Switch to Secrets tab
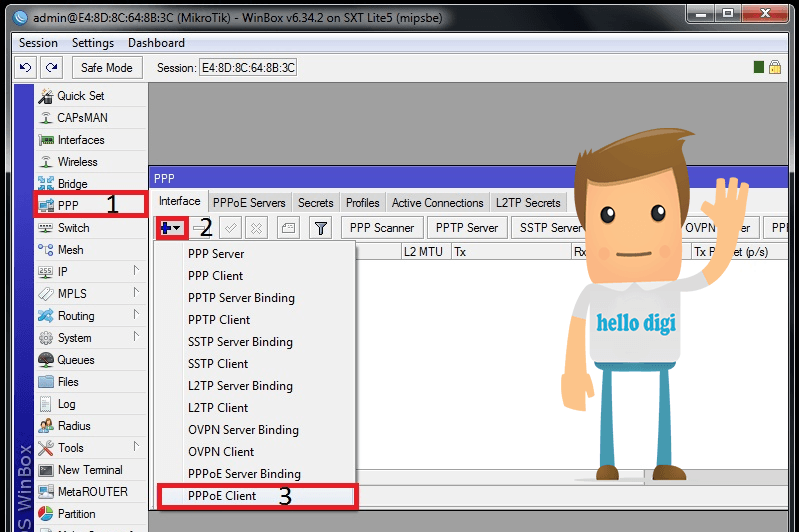 pos(315,203)
